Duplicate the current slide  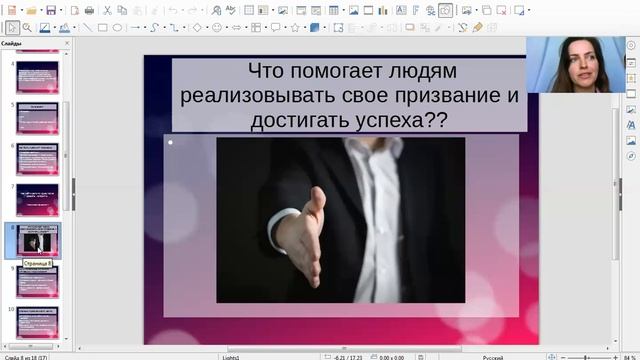pyautogui.click(x=487, y=11)
